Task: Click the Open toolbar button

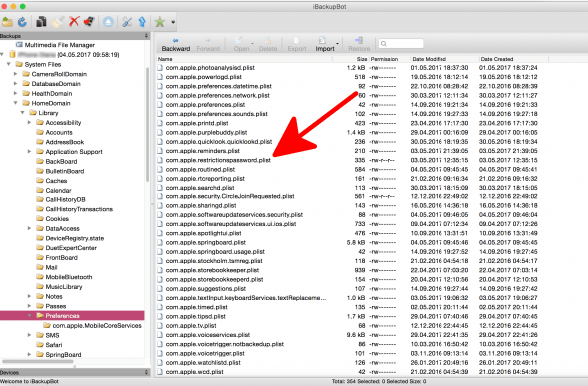Action: [241, 45]
